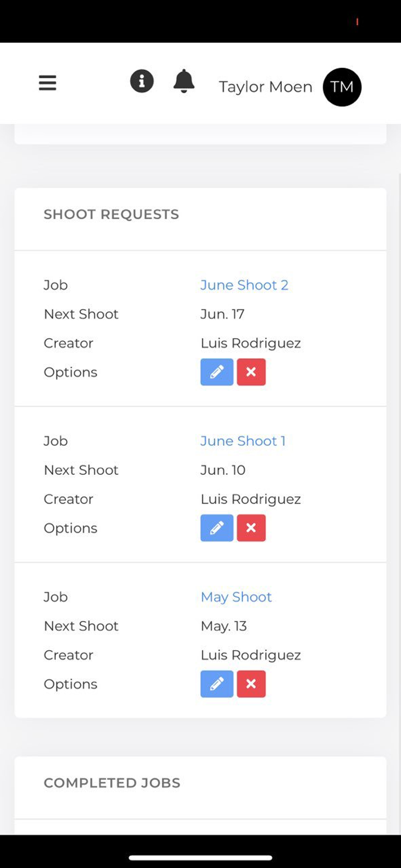Delete the June Shoot 2 request

(x=251, y=372)
